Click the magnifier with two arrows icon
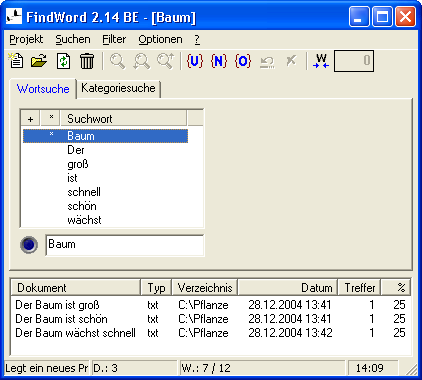Viewport: 422px width, 380px height. pyautogui.click(x=141, y=61)
